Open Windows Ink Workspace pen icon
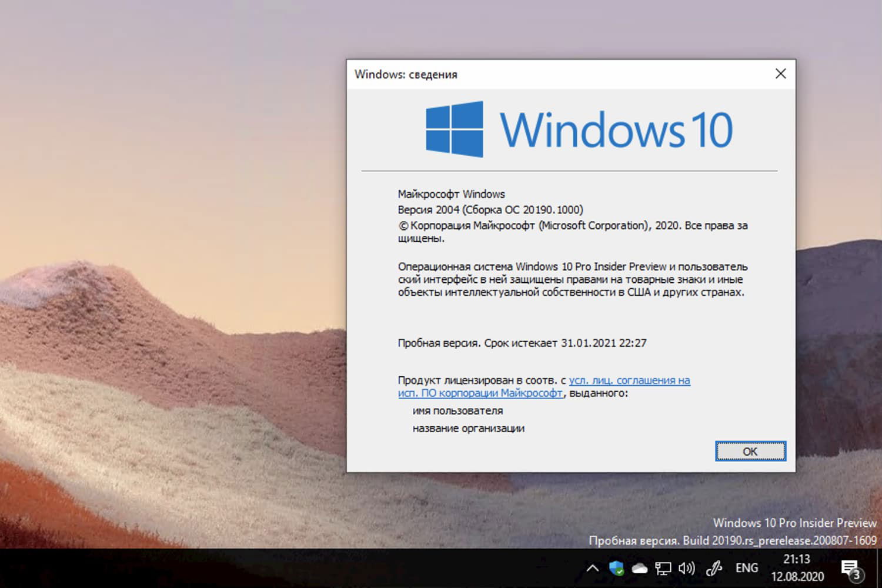 click(713, 568)
